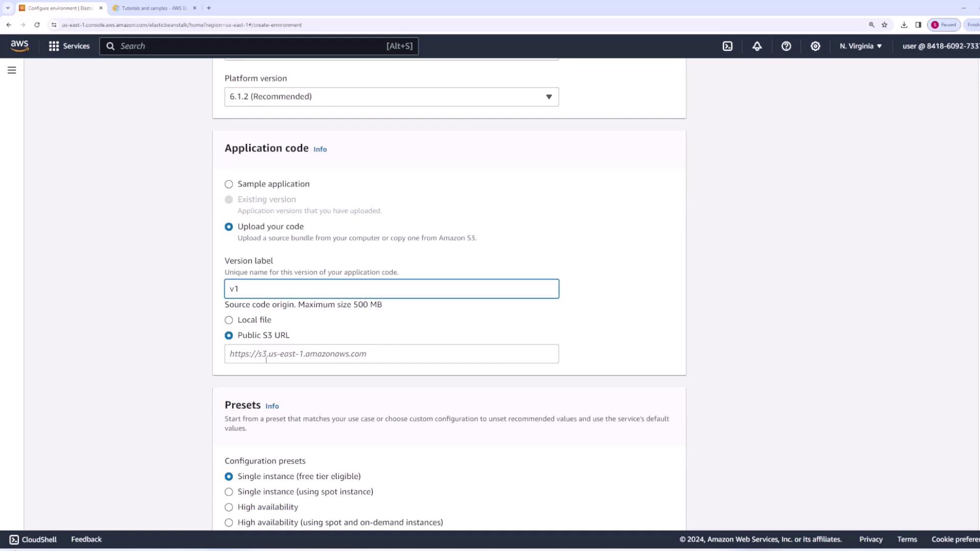Open Info link beside Application code
Screen dimensions: 980x551
click(320, 149)
